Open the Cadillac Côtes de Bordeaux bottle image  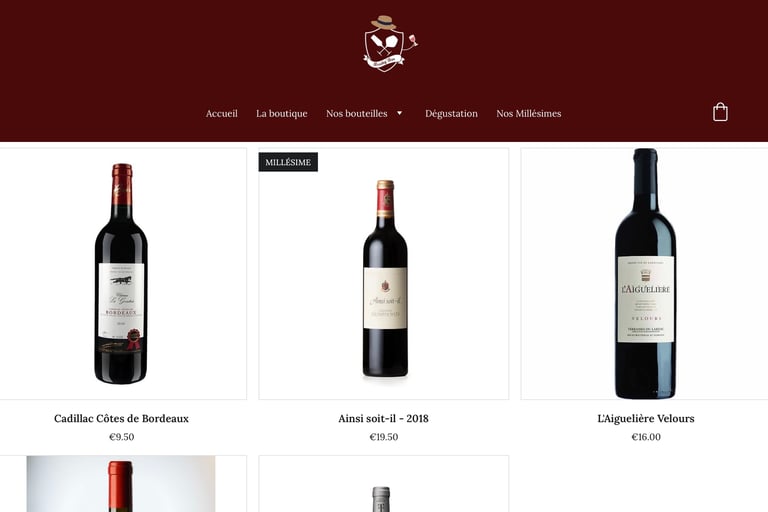point(121,273)
